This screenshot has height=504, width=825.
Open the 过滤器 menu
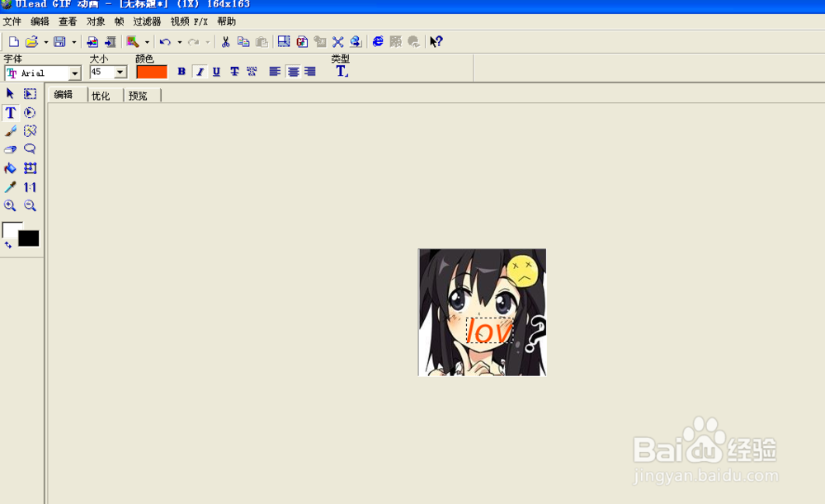(147, 21)
